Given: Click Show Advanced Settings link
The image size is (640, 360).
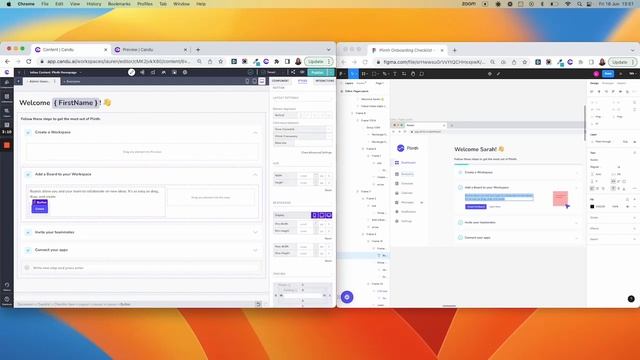Looking at the screenshot, I should tap(316, 153).
